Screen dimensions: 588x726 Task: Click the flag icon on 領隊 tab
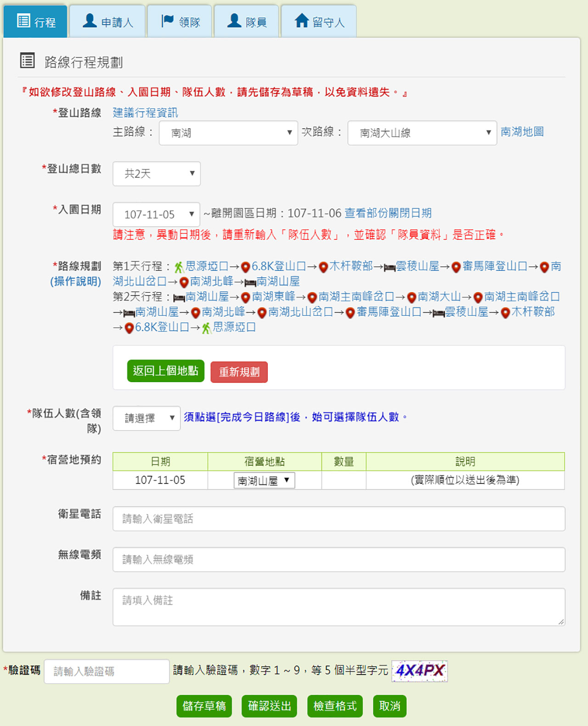(167, 21)
